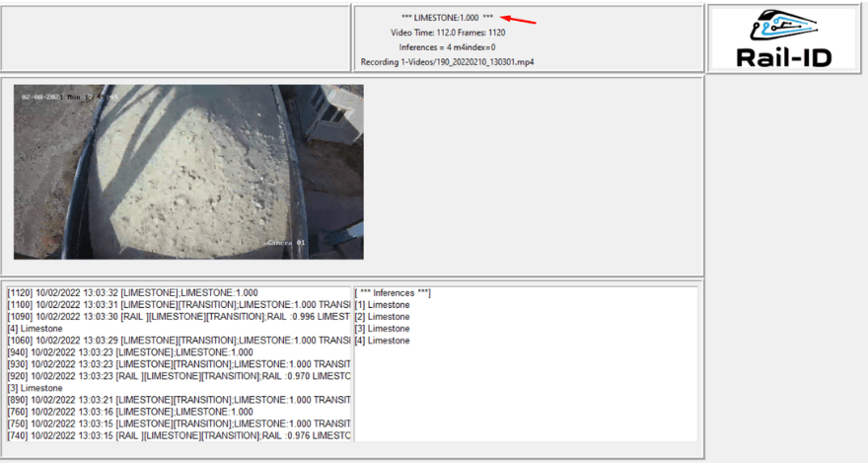This screenshot has height=463, width=868.
Task: Click the empty top-left panel
Action: pos(176,39)
